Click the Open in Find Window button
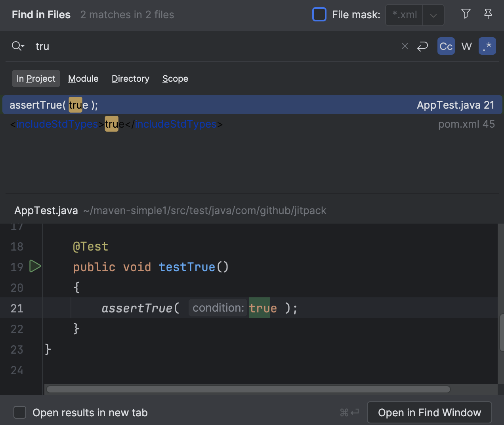 (x=429, y=412)
